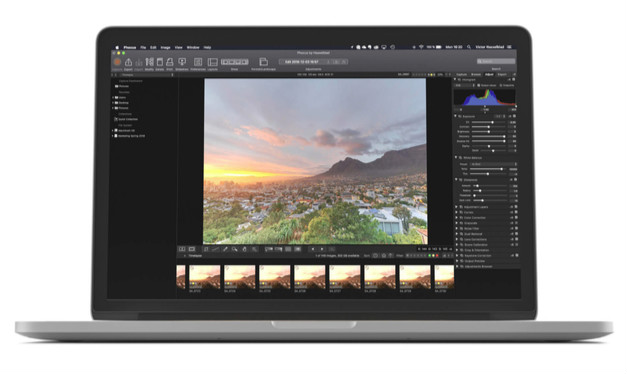Open the White Balance preset dropdown

(493, 164)
